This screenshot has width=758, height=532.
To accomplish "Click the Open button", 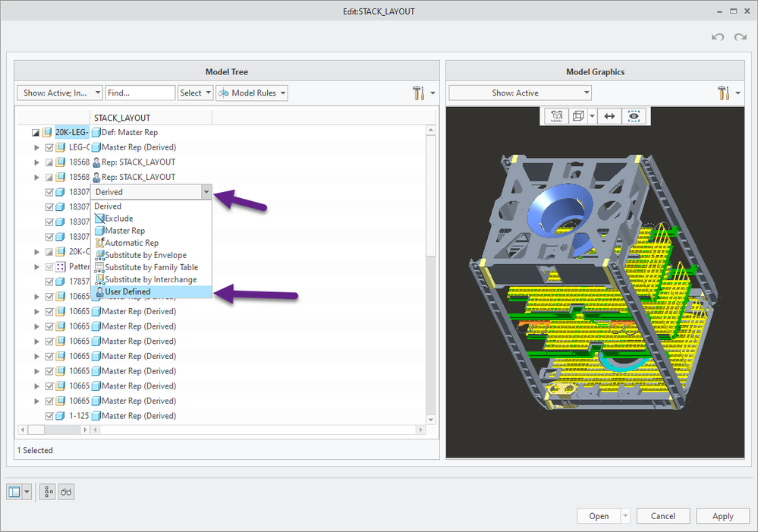I will (x=599, y=516).
